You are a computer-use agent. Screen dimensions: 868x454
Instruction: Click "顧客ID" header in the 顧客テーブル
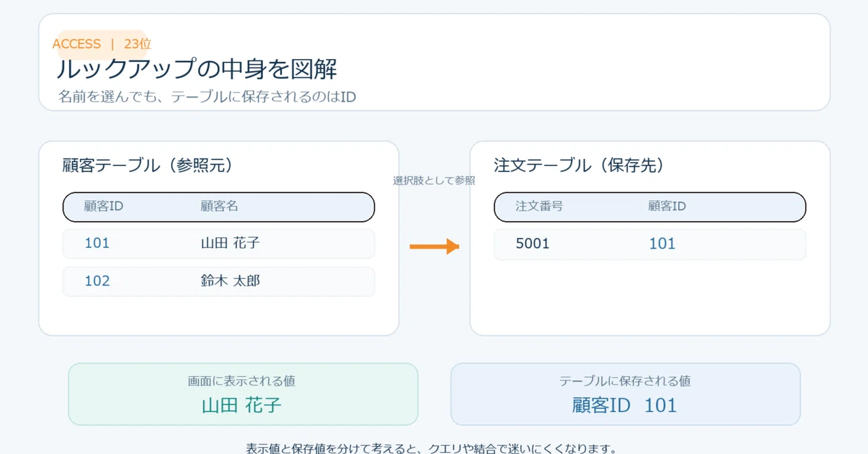click(104, 206)
